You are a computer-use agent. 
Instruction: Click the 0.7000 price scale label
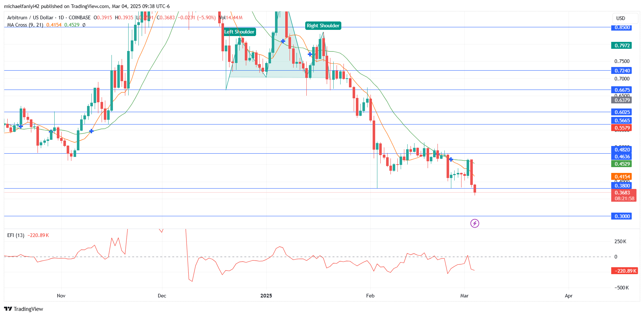[622, 79]
